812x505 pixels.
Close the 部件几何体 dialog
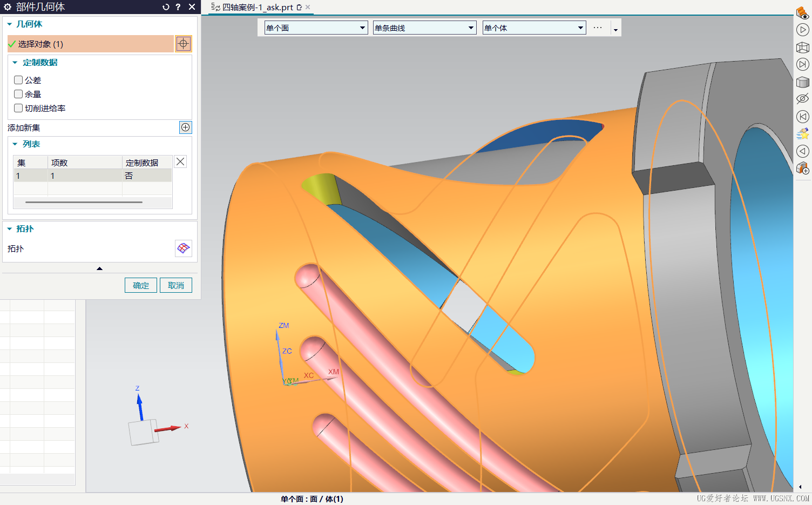tap(192, 7)
